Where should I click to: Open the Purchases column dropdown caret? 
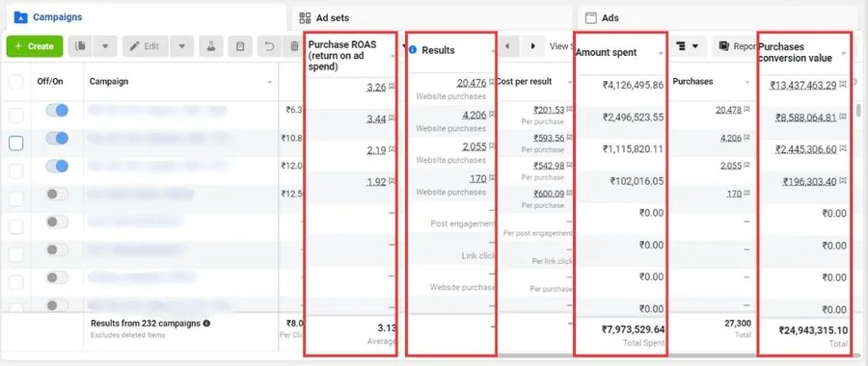coord(746,83)
